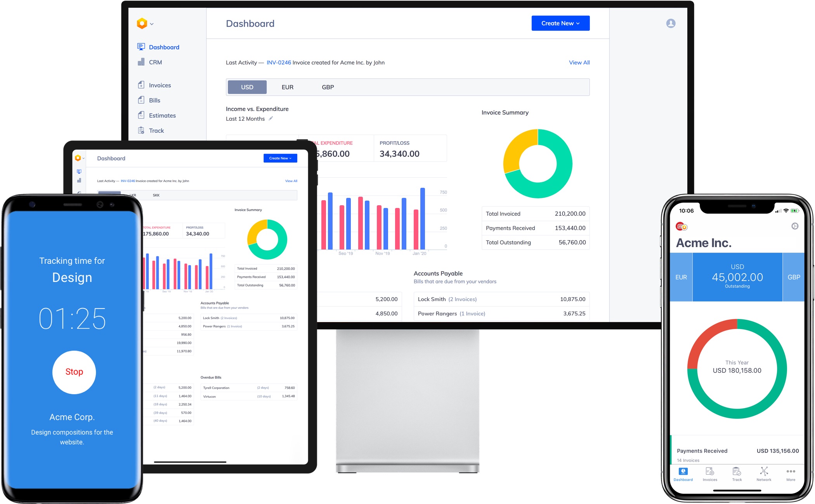Click the tablet invoice summary donut chart
This screenshot has width=815, height=504.
tap(267, 239)
